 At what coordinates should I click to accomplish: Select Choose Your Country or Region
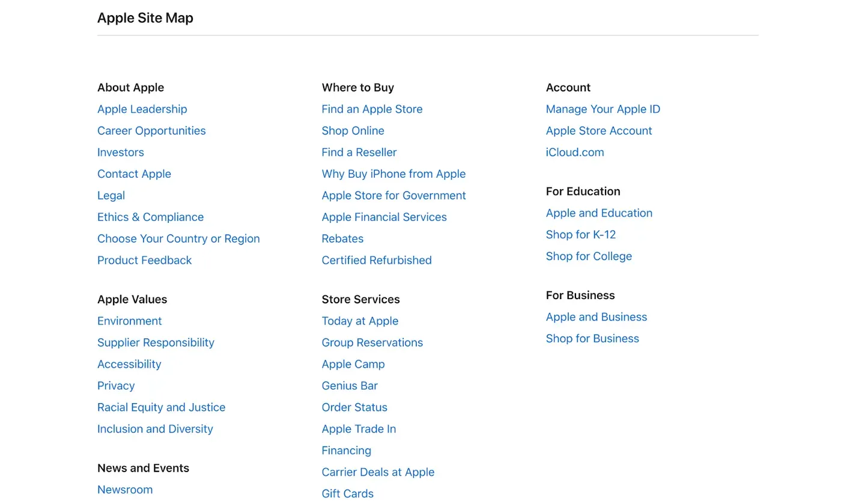(x=178, y=238)
